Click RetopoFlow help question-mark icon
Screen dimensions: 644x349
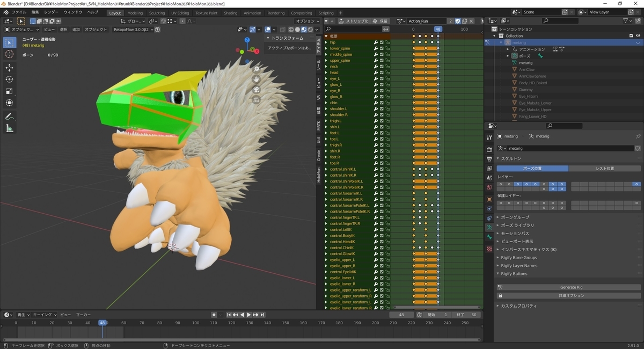[x=157, y=30]
